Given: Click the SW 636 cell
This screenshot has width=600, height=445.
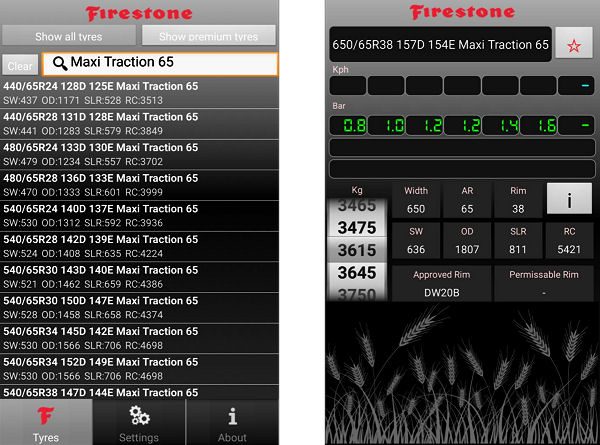Looking at the screenshot, I should coord(416,241).
